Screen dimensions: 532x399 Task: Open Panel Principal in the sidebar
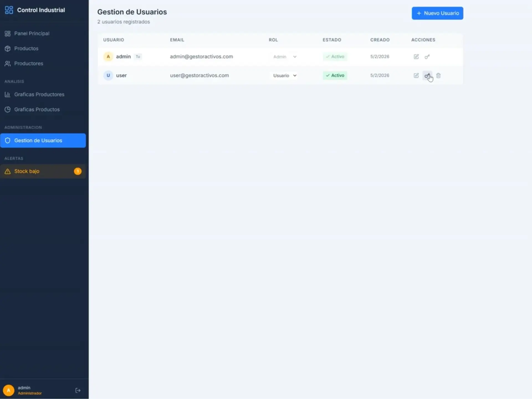pyautogui.click(x=32, y=34)
